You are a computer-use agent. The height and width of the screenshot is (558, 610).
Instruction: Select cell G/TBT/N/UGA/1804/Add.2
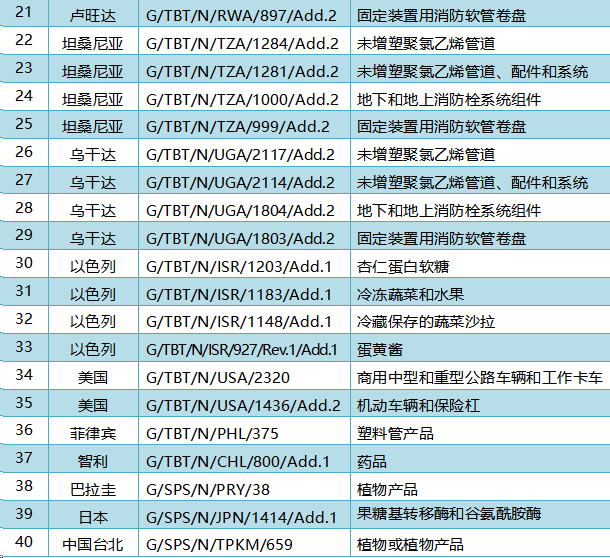click(244, 208)
